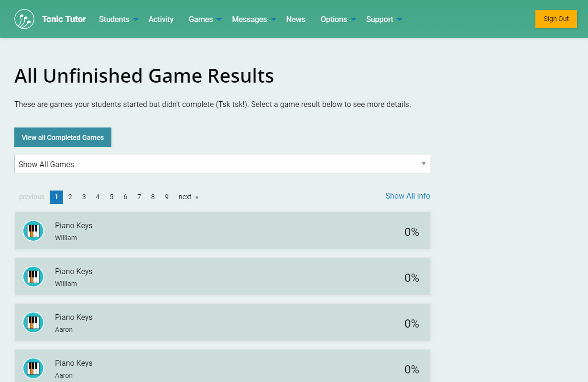Open the News page
This screenshot has width=588, height=382.
[296, 19]
